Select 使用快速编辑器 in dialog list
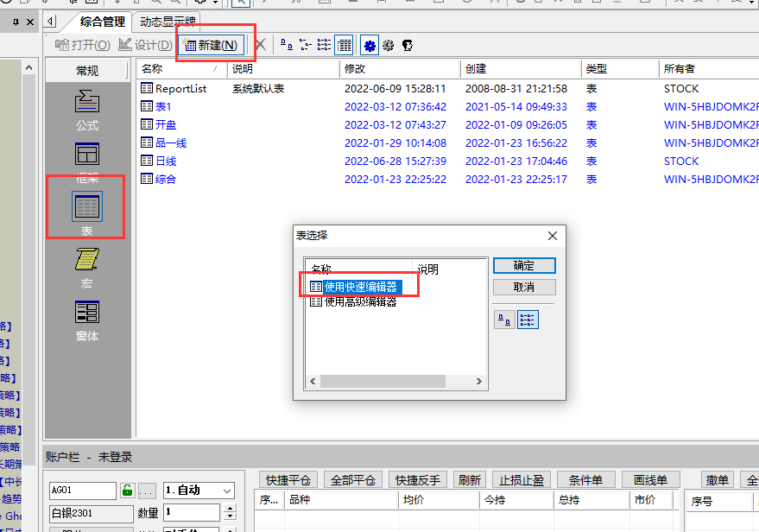The image size is (759, 532). 356,287
